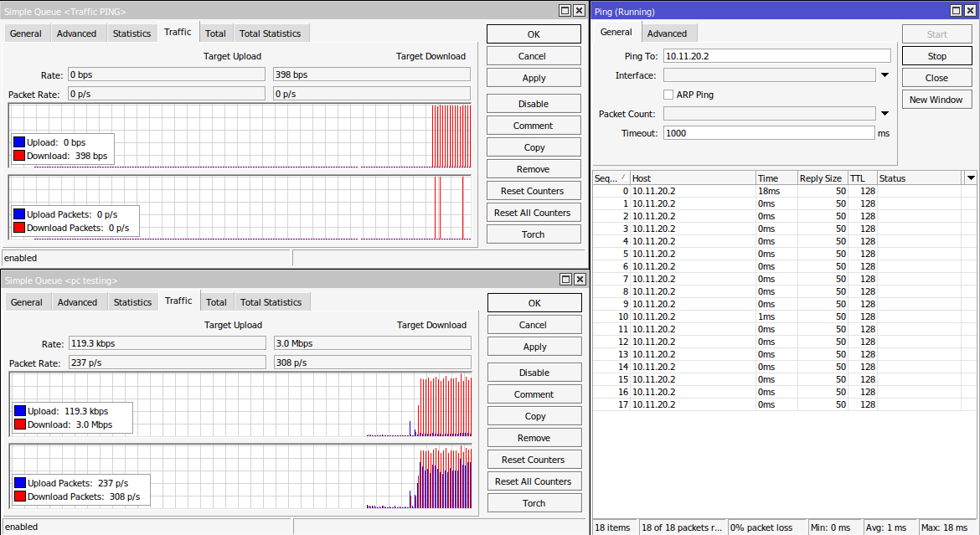This screenshot has height=535, width=980.
Task: Reset All Counters in pc testing queue
Action: tap(534, 481)
